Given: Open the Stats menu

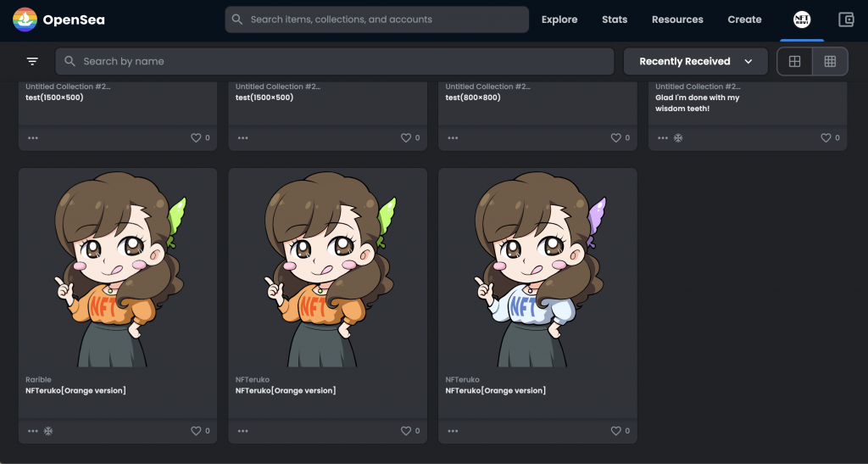Looking at the screenshot, I should point(615,20).
